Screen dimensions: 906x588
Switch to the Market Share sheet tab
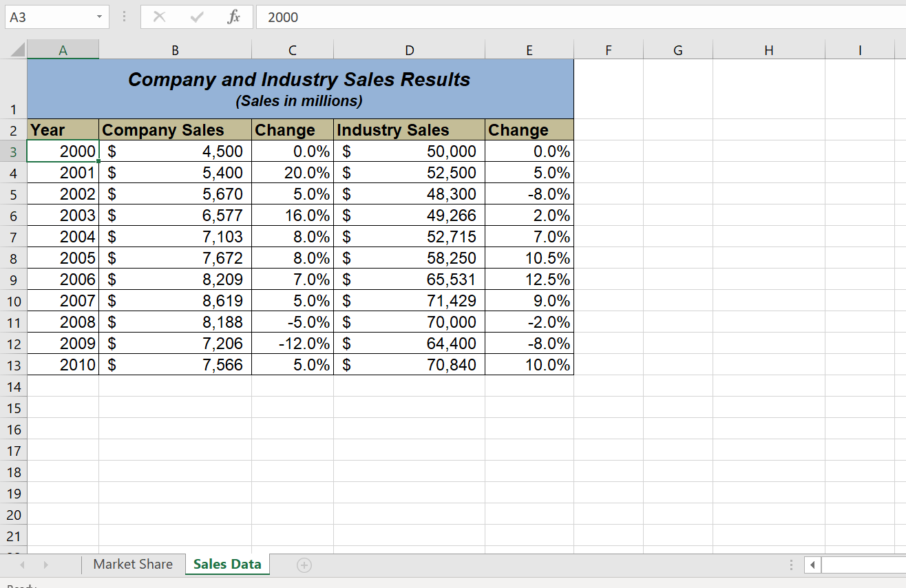133,564
